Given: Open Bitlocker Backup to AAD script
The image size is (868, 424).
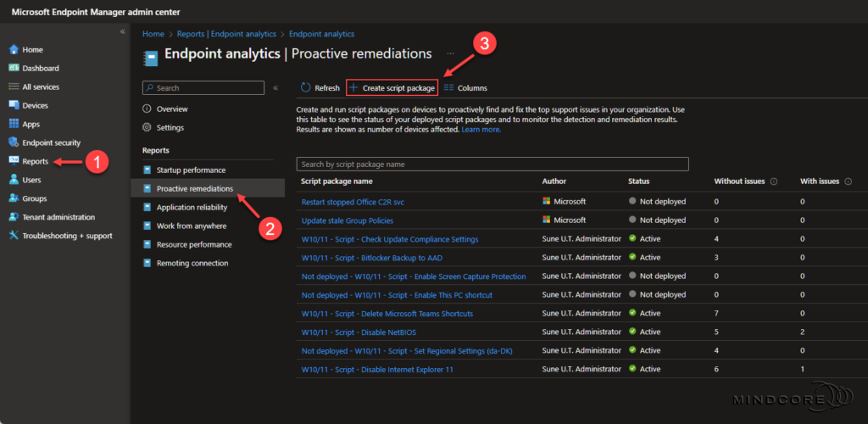Looking at the screenshot, I should pos(372,258).
